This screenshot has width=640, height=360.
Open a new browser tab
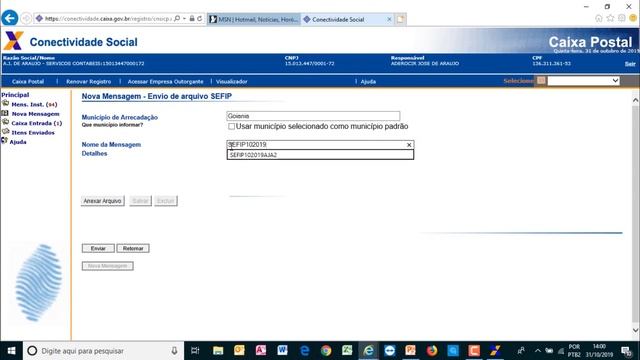pyautogui.click(x=400, y=19)
